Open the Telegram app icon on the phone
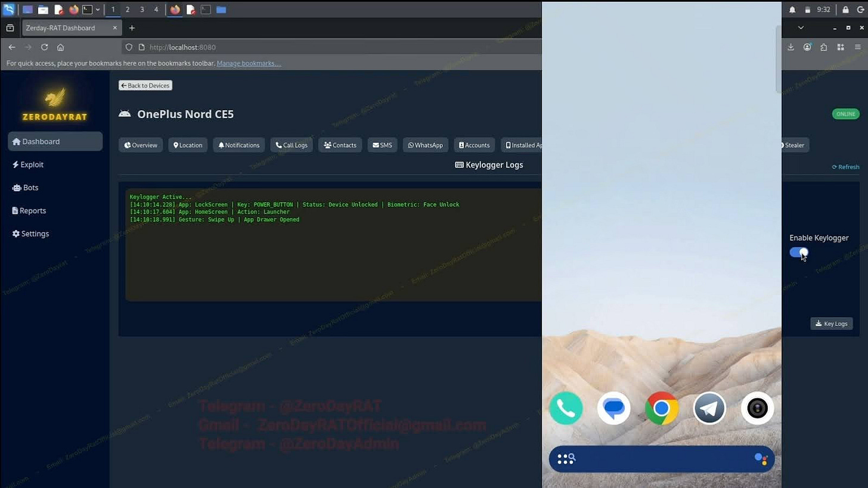868x488 pixels. click(709, 408)
